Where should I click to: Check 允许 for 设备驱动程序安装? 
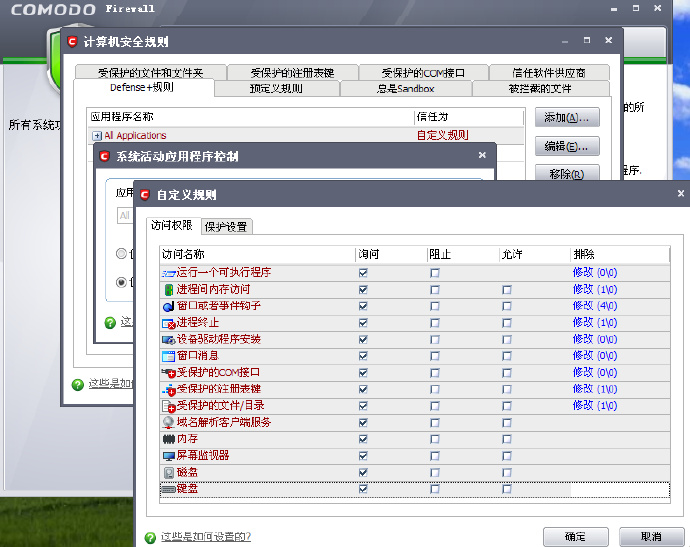click(x=507, y=340)
